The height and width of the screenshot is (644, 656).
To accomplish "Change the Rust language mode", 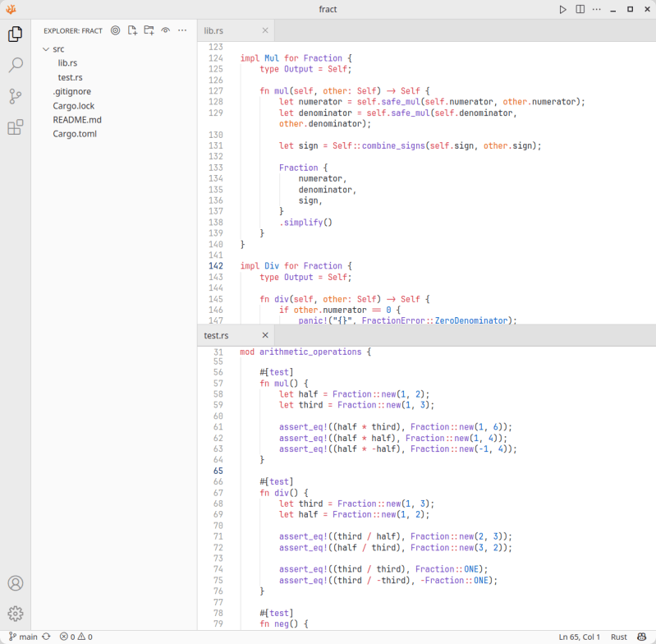I will (x=619, y=637).
